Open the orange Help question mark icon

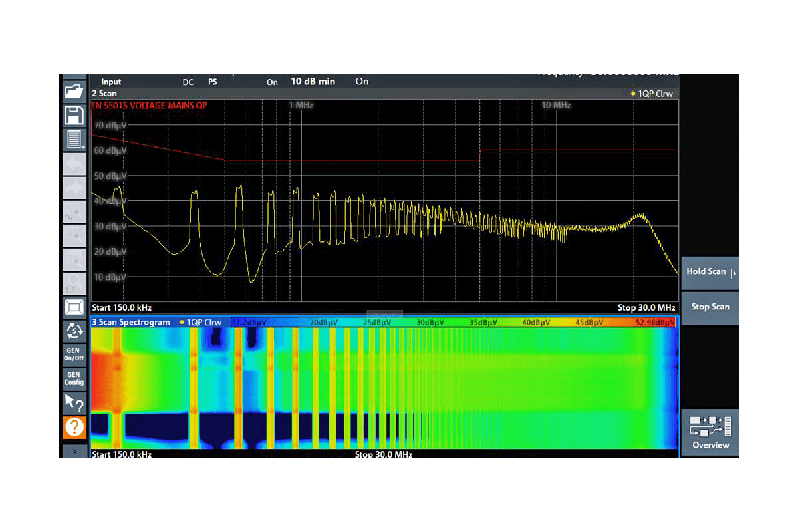74,427
